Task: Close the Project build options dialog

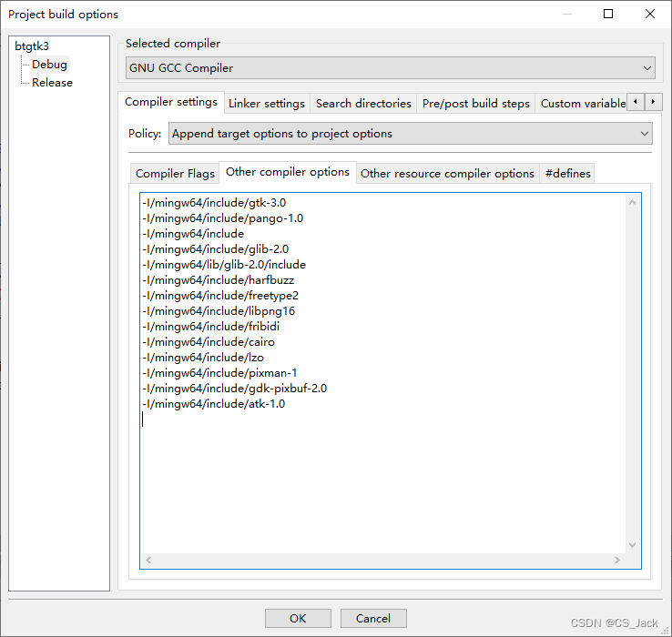Action: click(650, 14)
